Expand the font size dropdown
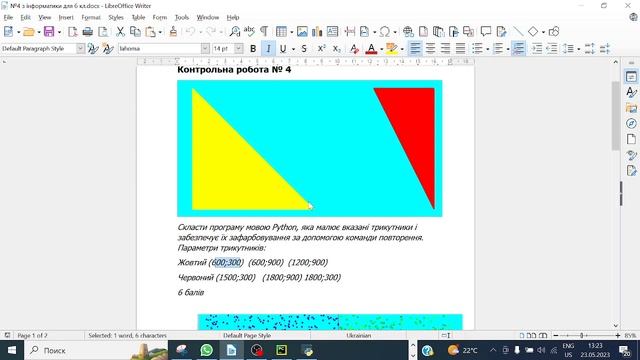Viewport: 640px width, 360px height. (239, 49)
